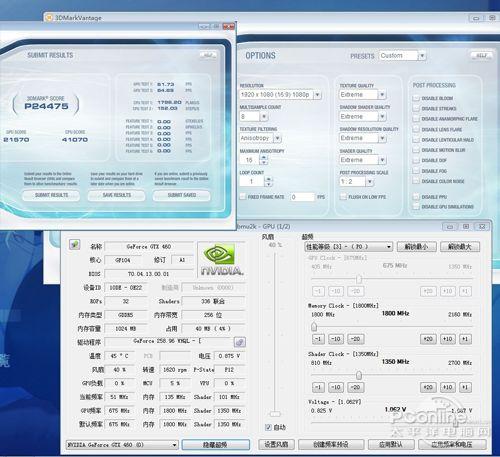500x457 pixels.
Task: Click Shader Clock -1 button
Action: pyautogui.click(x=318, y=387)
